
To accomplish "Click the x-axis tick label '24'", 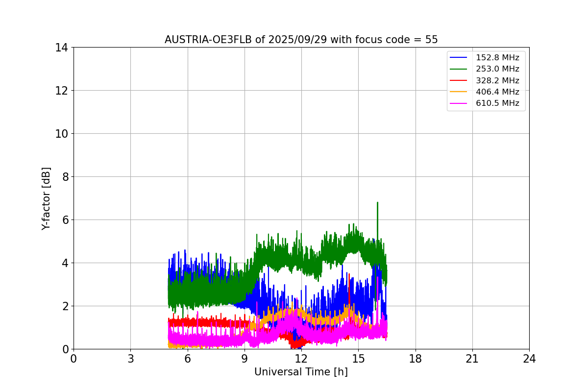I will pyautogui.click(x=529, y=359).
